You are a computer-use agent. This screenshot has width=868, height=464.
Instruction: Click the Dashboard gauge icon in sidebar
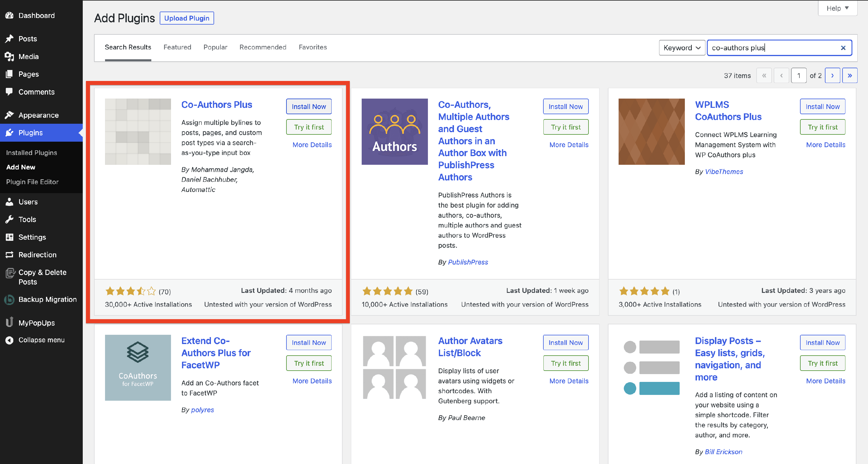coord(10,16)
